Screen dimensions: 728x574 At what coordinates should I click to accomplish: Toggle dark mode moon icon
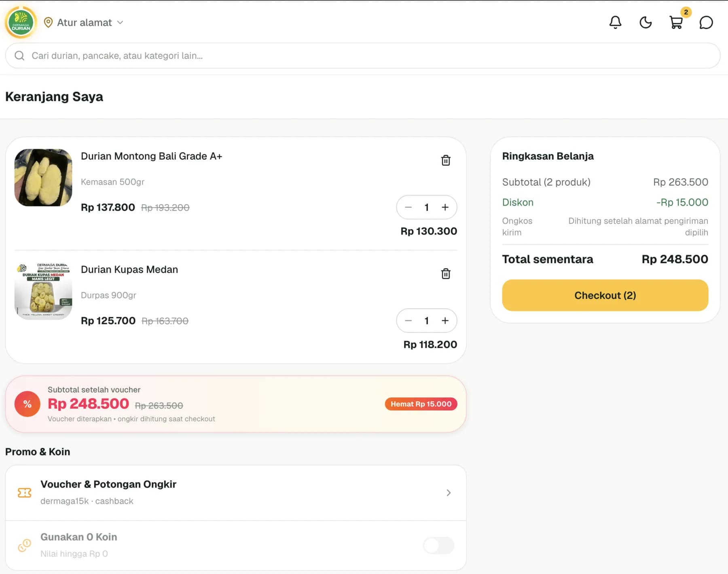645,22
